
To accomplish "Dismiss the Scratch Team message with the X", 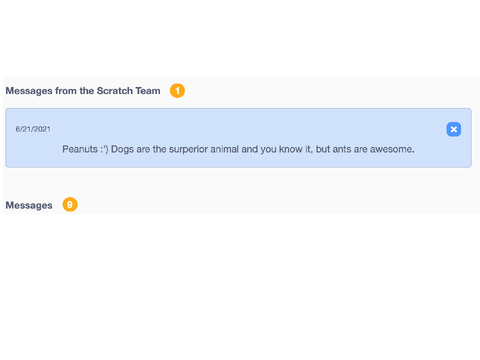I will pyautogui.click(x=454, y=129).
